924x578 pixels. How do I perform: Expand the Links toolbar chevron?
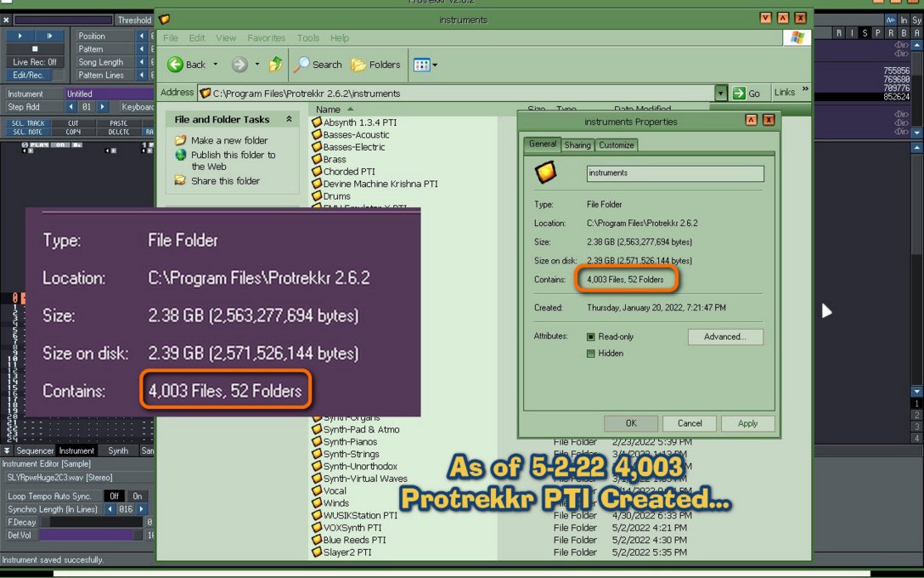(805, 89)
